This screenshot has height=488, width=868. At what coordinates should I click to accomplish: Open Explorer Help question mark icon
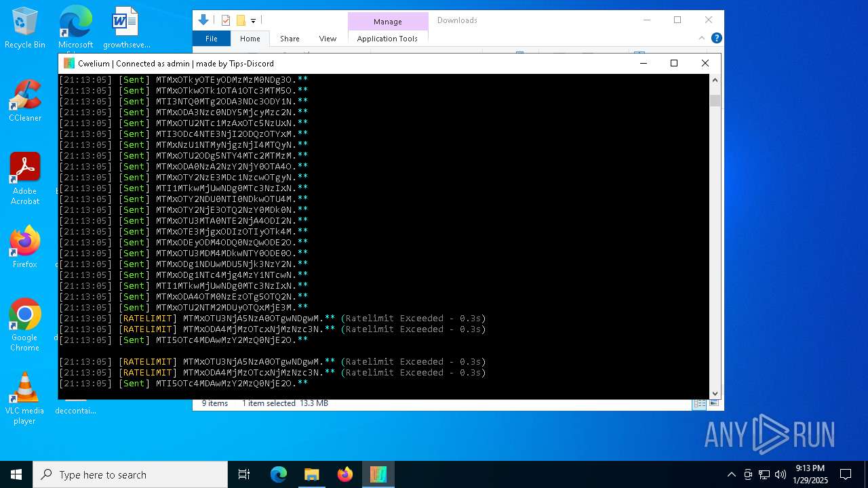pyautogui.click(x=716, y=38)
